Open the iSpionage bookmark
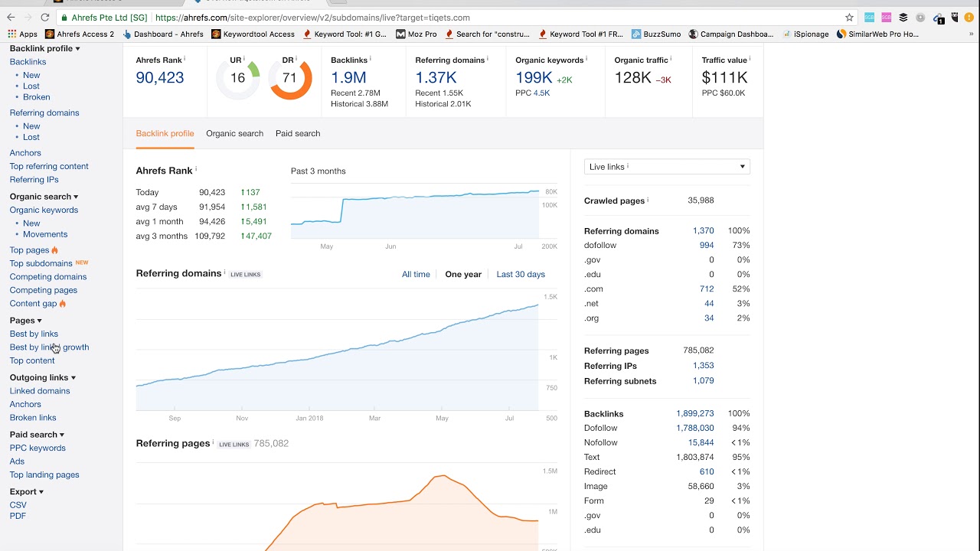The height and width of the screenshot is (551, 980). point(805,34)
